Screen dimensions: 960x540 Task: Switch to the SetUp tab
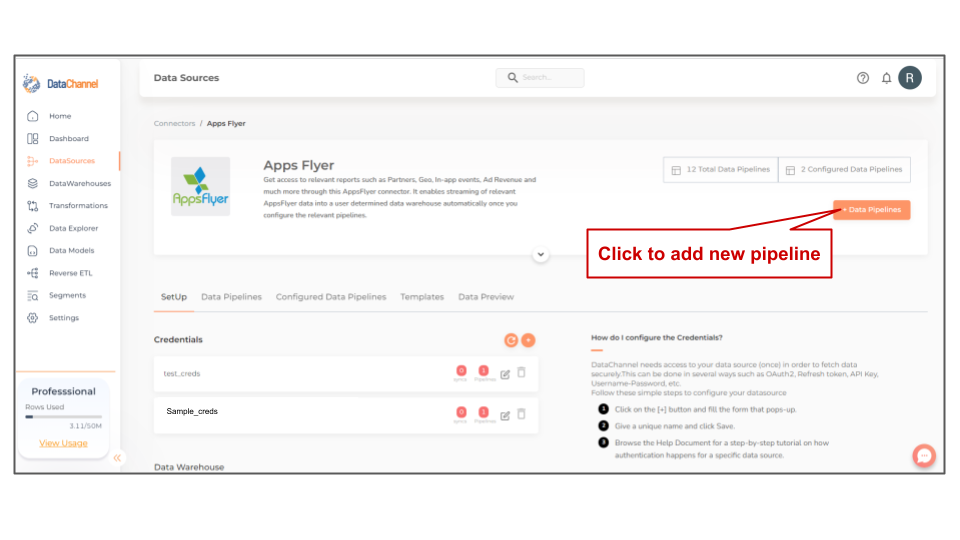click(x=174, y=297)
